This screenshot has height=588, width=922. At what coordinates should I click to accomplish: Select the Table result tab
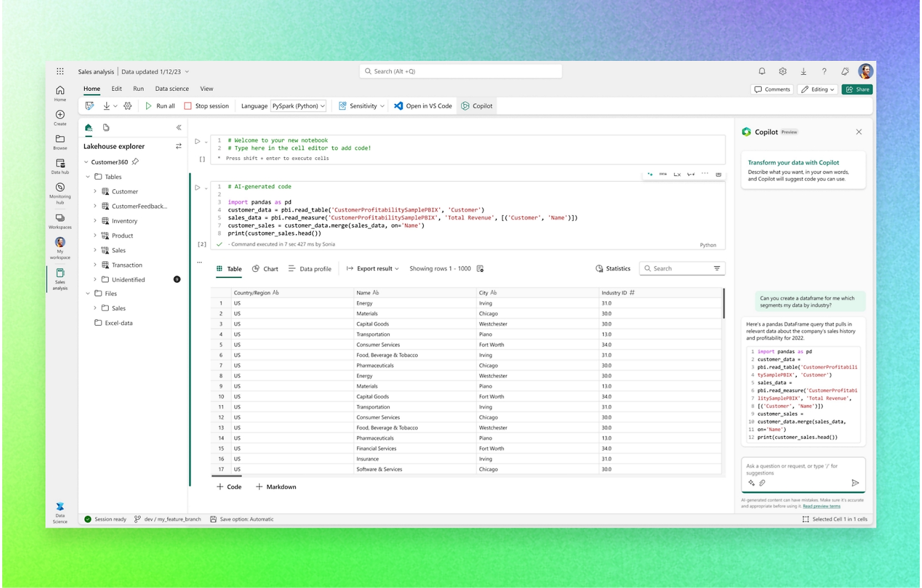229,269
